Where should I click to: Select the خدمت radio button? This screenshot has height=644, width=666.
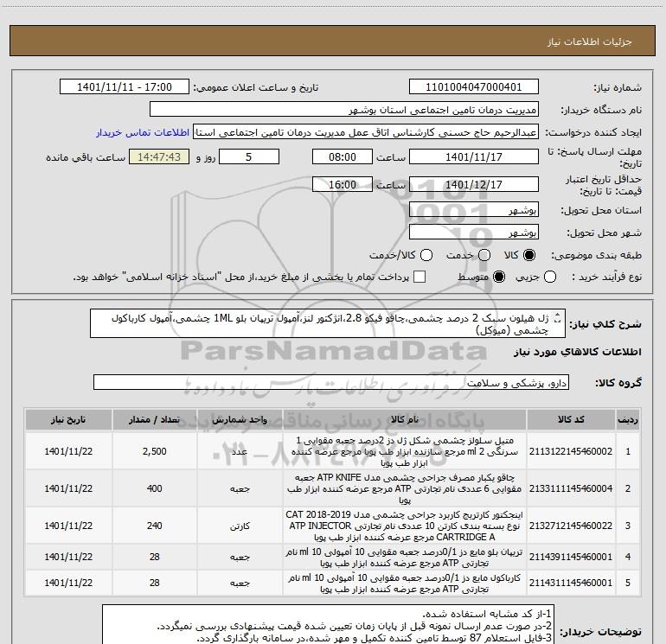pos(484,255)
